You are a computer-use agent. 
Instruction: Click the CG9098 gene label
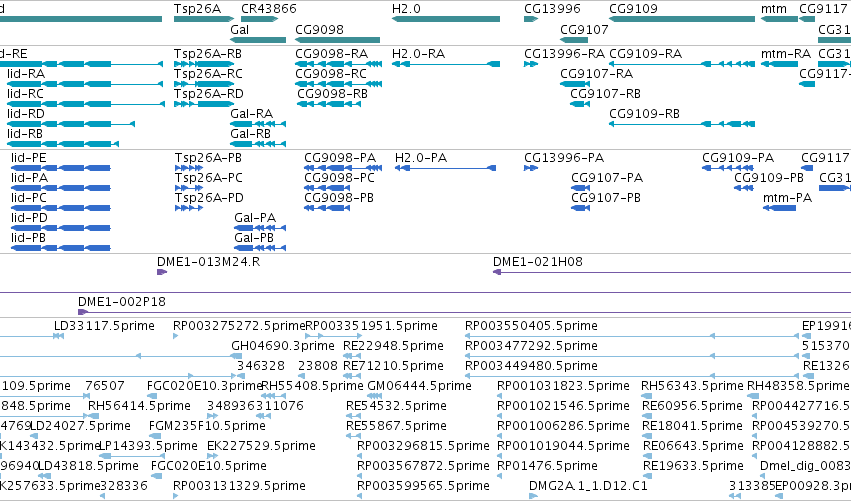click(319, 29)
